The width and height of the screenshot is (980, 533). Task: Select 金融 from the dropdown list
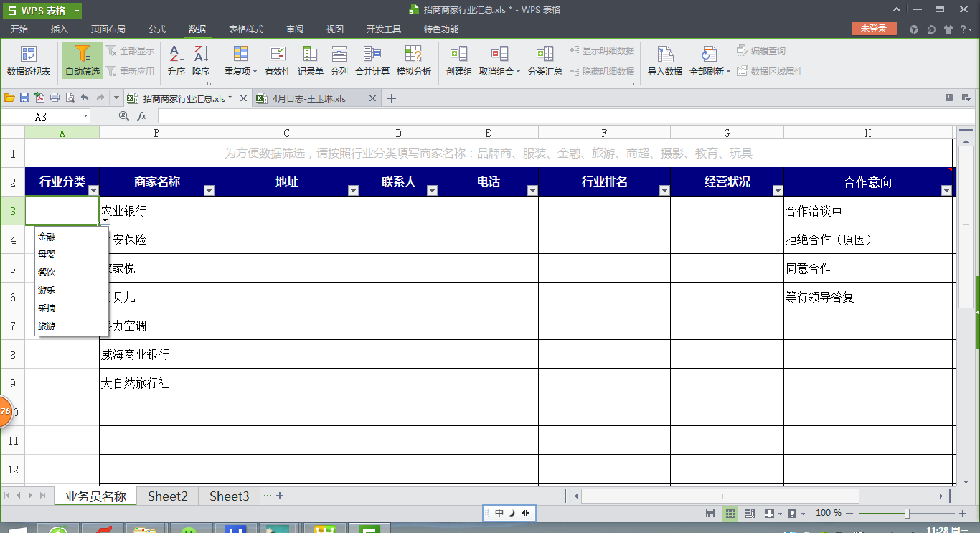(47, 237)
